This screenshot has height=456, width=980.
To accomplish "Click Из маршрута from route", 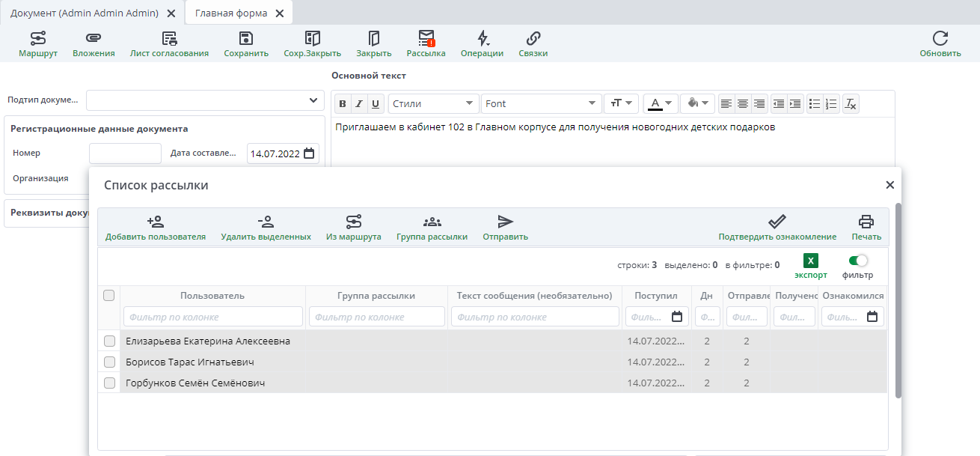I will 354,228.
